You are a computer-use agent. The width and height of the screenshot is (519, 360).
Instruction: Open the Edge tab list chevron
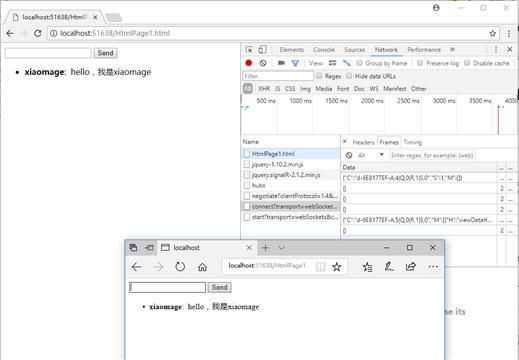click(281, 247)
